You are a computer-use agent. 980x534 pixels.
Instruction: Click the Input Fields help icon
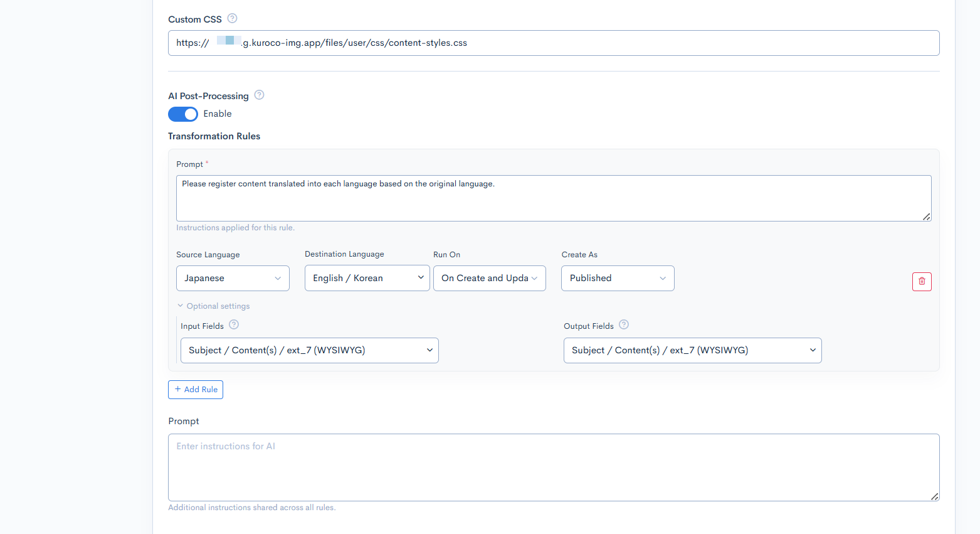[x=234, y=324]
